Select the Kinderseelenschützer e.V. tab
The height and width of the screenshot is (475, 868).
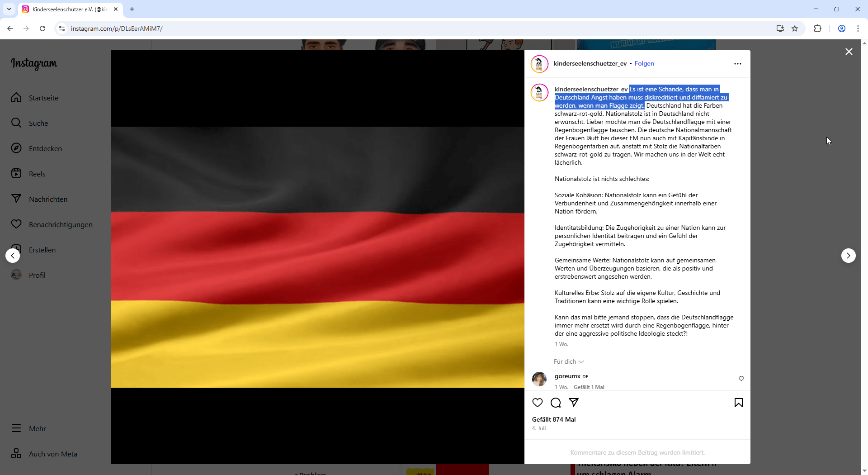point(70,9)
